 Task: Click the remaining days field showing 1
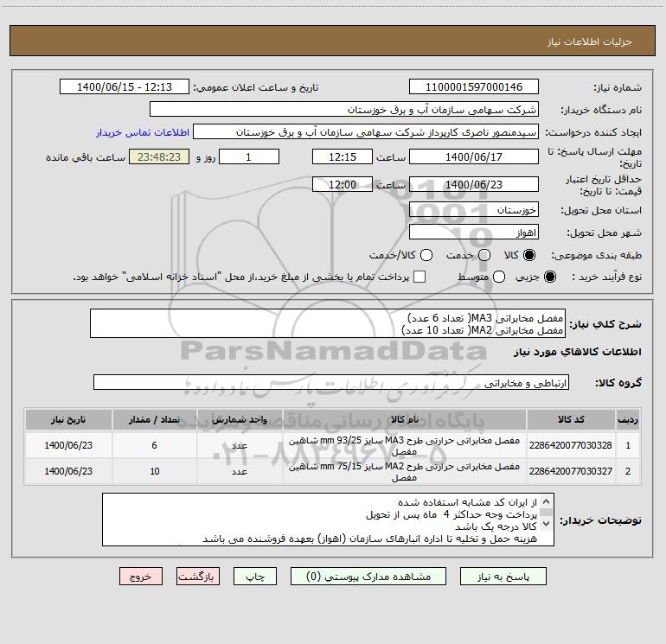click(249, 156)
